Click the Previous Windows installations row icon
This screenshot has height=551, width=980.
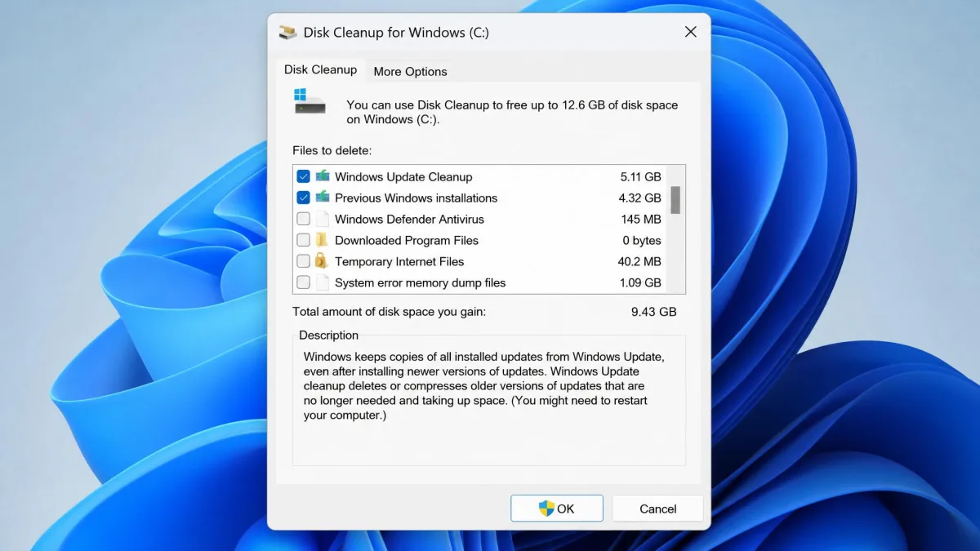(323, 198)
